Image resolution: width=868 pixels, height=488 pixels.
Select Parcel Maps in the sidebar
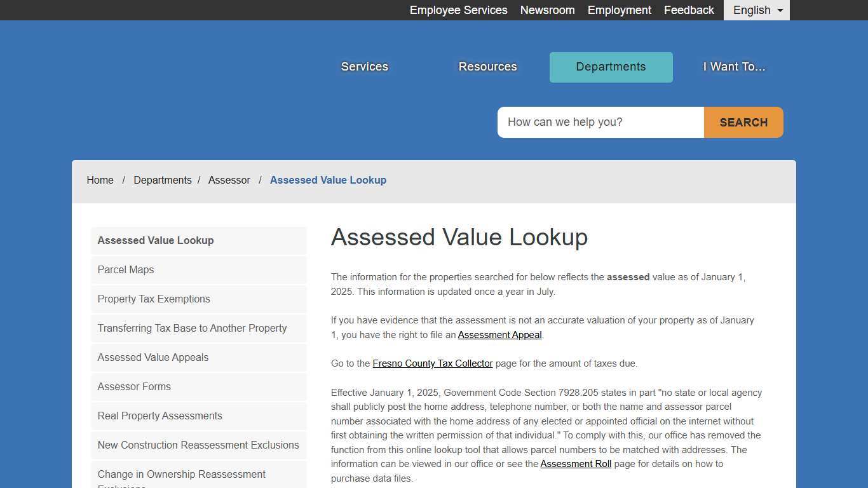[x=125, y=269]
